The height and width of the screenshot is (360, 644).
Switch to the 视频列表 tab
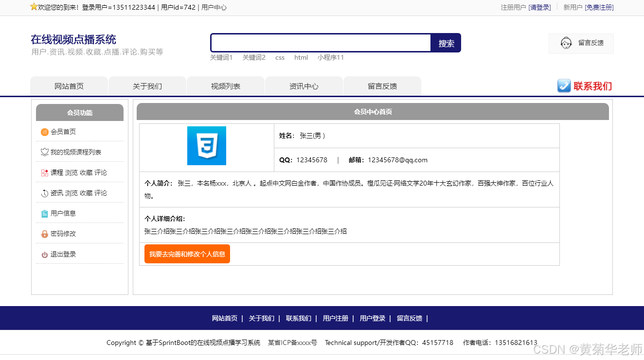[x=225, y=86]
